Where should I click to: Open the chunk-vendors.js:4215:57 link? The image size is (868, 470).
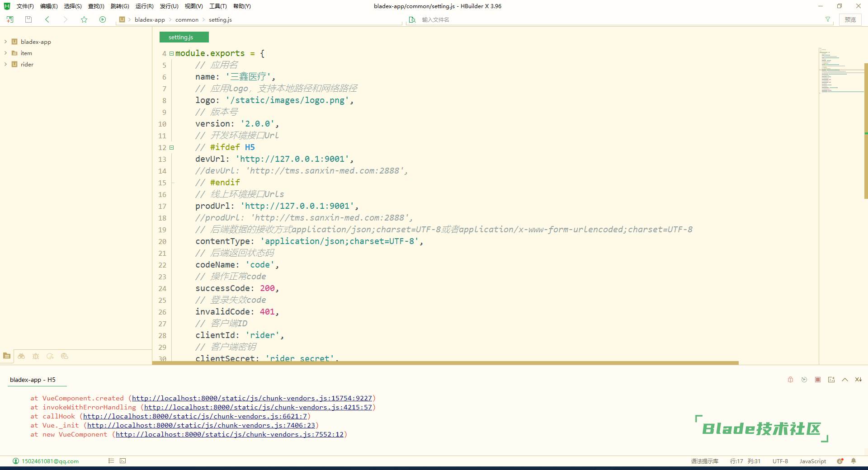pyautogui.click(x=258, y=407)
